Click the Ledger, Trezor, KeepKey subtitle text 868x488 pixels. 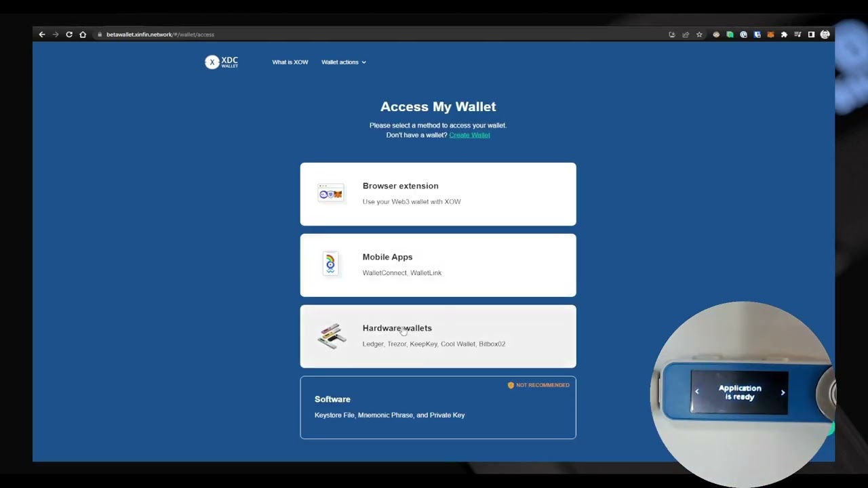point(434,344)
